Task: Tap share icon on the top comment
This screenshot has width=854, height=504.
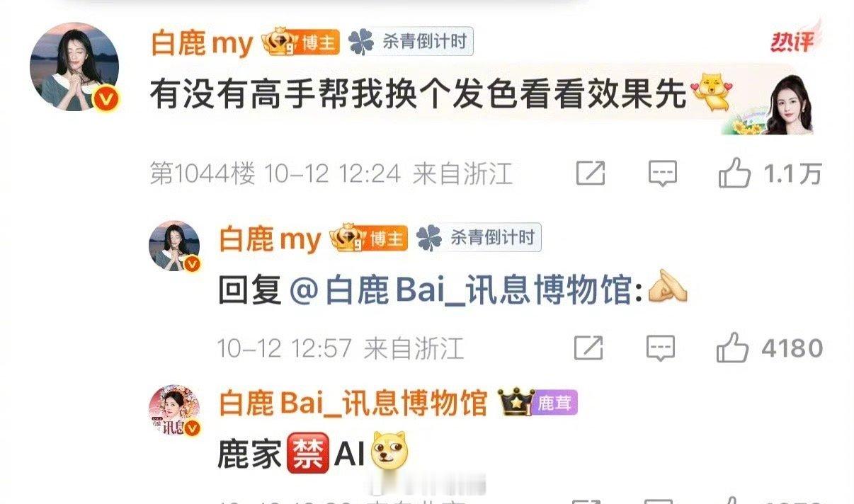Action: [x=590, y=173]
